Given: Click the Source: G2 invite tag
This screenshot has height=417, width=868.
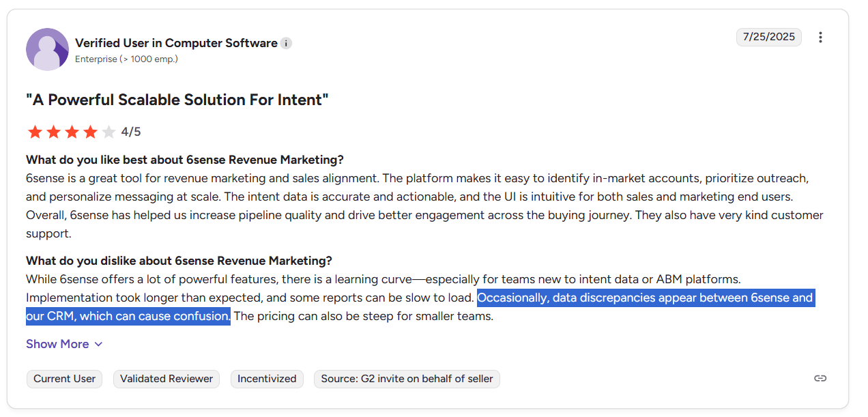Looking at the screenshot, I should (x=407, y=379).
